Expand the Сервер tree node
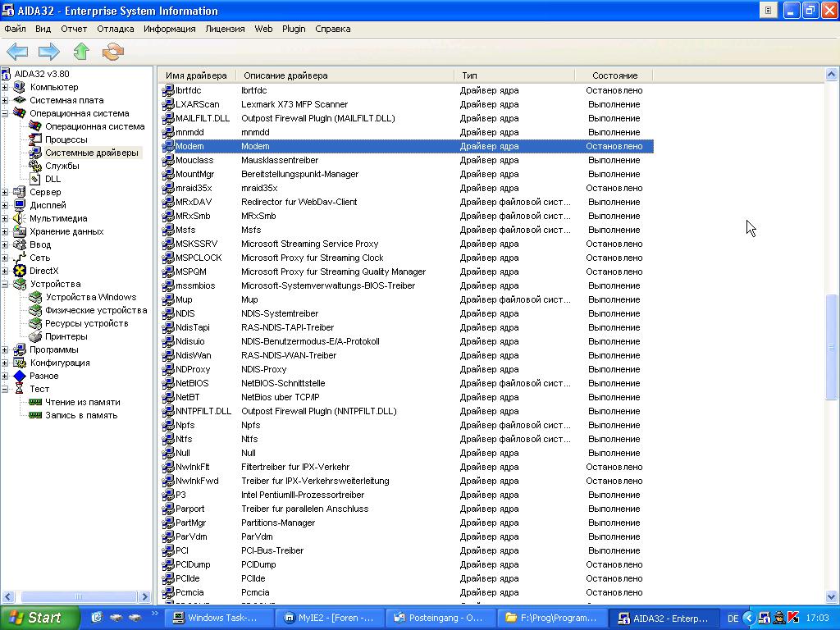The width and height of the screenshot is (840, 630). coord(5,192)
